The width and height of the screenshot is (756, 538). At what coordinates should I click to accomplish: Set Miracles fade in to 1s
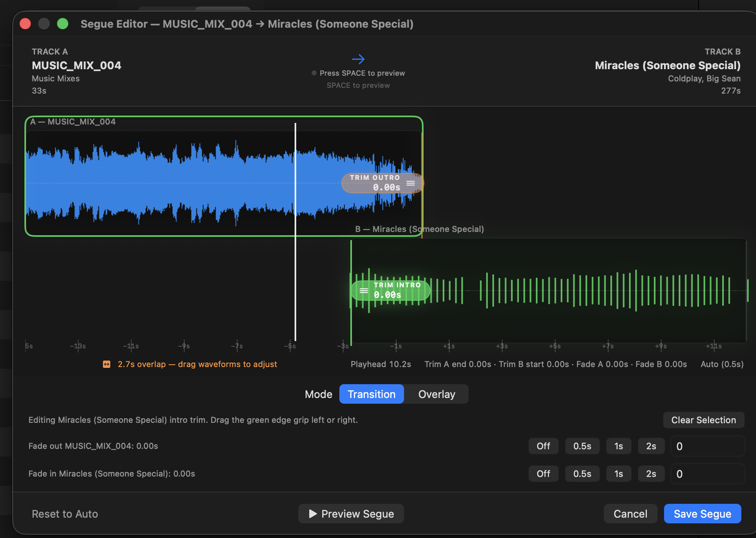pyautogui.click(x=618, y=474)
